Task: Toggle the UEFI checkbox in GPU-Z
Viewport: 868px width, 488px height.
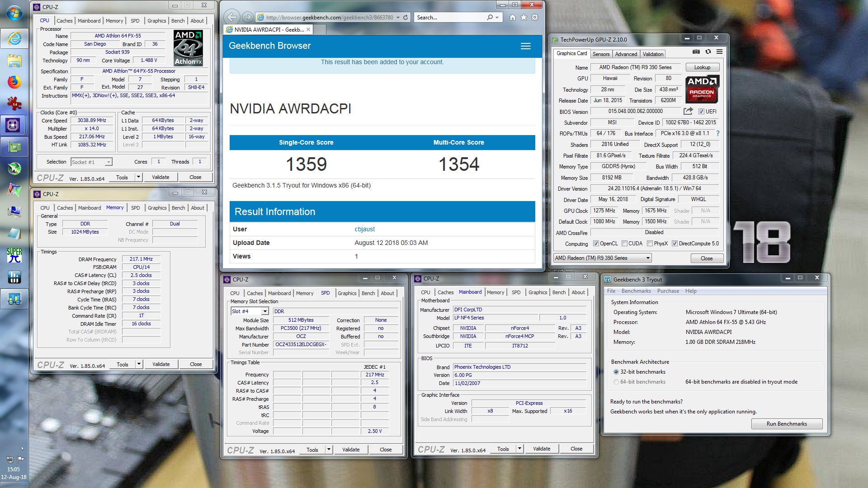Action: tap(701, 112)
